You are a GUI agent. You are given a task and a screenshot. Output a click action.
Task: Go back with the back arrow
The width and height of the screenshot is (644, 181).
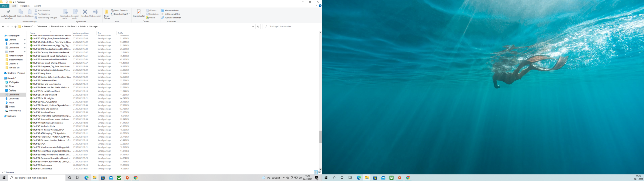(x=3, y=26)
